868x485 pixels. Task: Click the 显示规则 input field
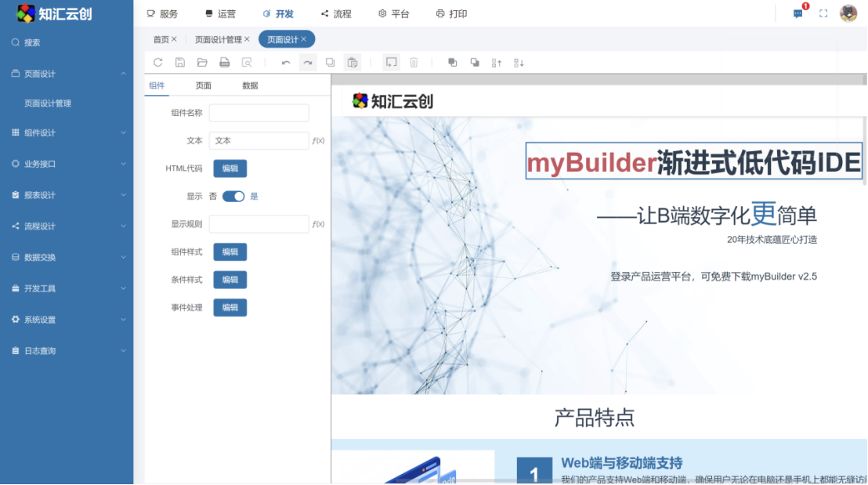(259, 224)
